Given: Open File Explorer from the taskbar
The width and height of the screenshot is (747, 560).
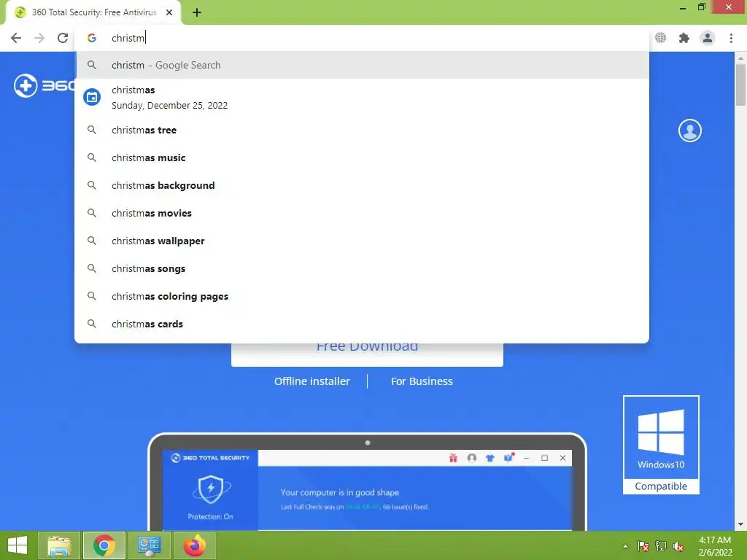Looking at the screenshot, I should click(59, 545).
